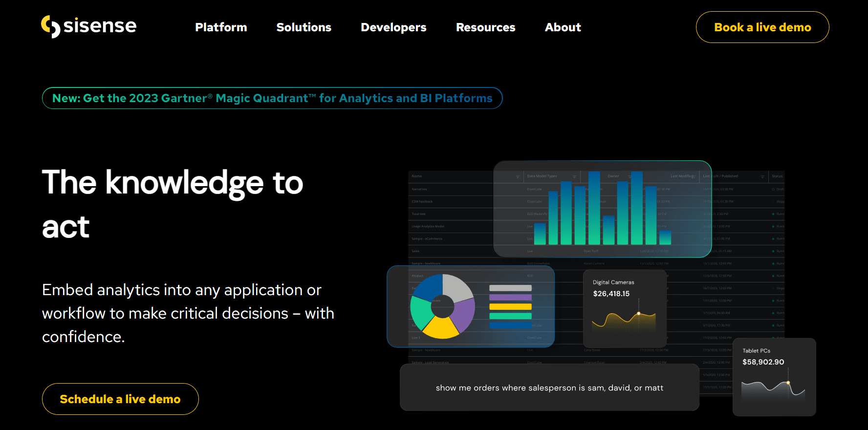Viewport: 868px width, 430px height.
Task: Click Book a live demo button
Action: (762, 27)
